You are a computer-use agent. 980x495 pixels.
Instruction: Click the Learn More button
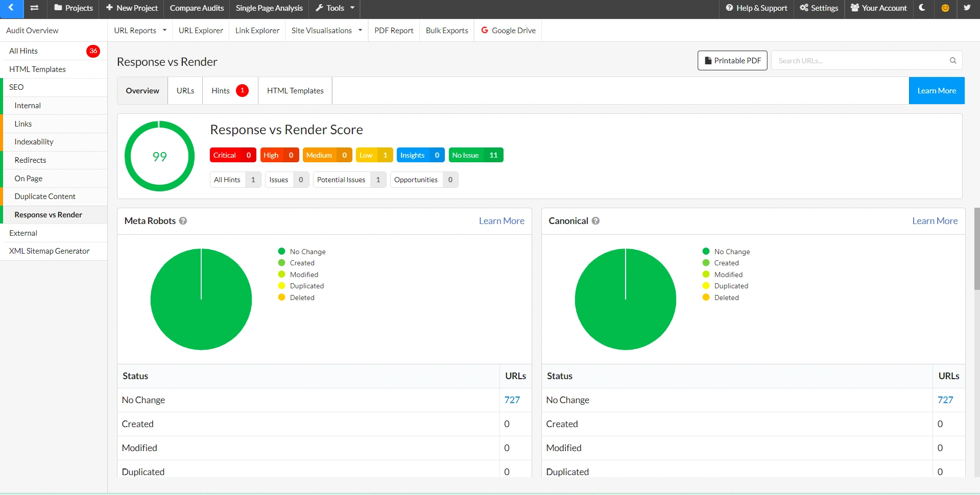(x=937, y=90)
